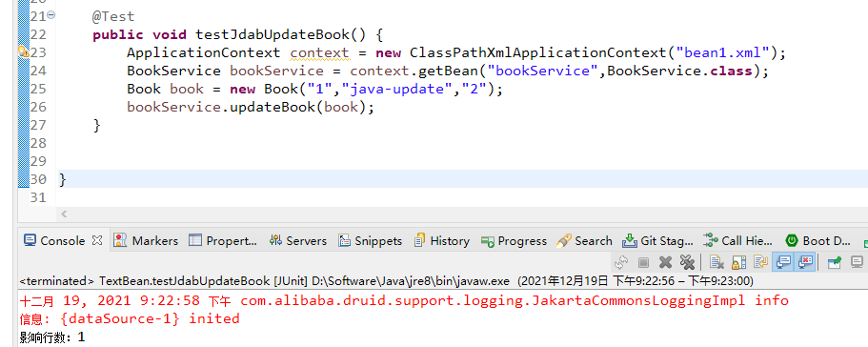
Task: Open the Call Hierarchy tab
Action: pos(737,241)
